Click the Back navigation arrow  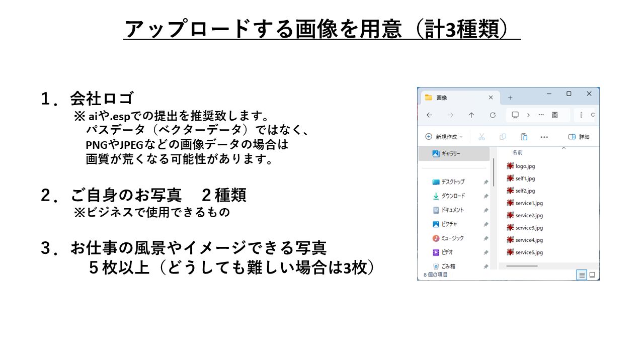pos(429,115)
